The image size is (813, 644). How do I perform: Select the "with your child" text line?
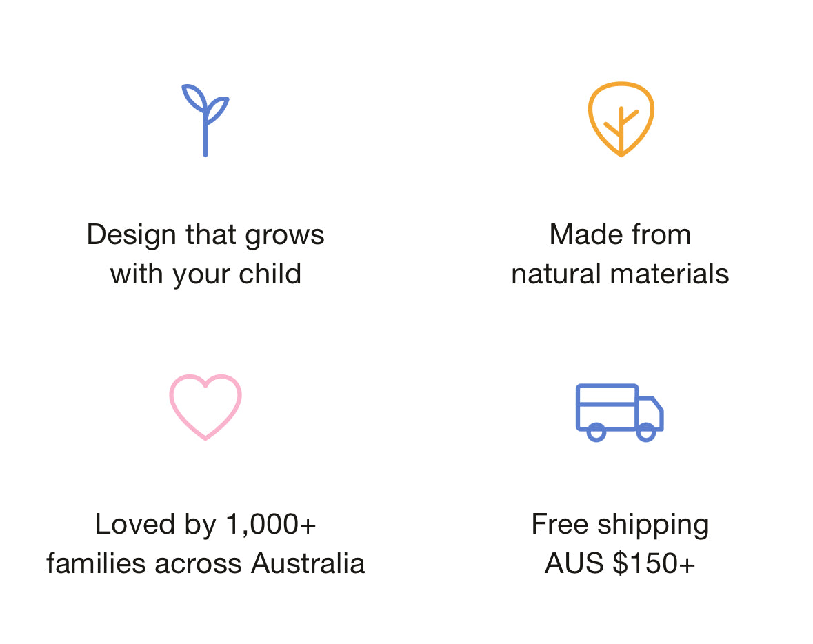205,274
